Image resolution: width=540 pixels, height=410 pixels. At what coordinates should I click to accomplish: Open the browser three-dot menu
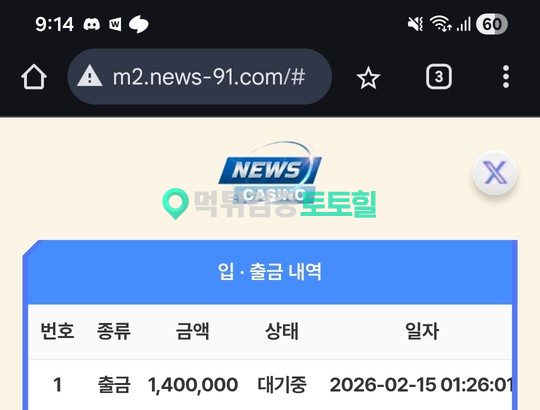506,76
